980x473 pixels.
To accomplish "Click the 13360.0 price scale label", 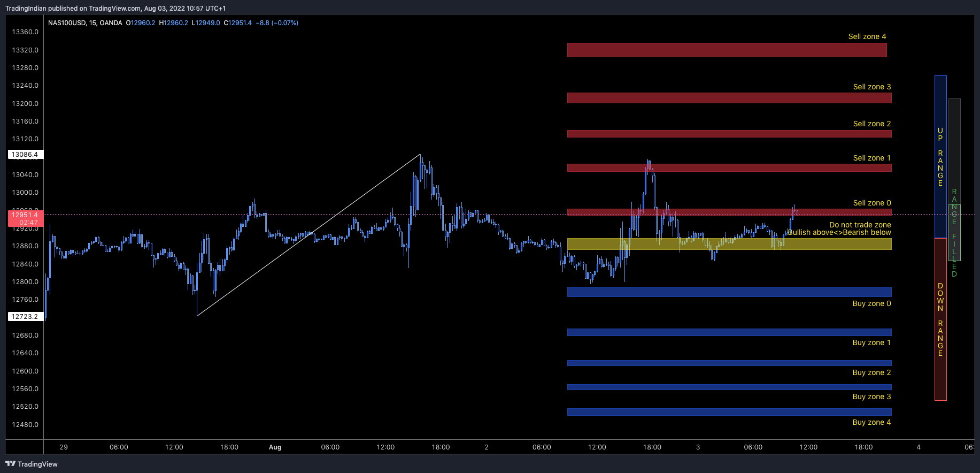I will tap(25, 32).
